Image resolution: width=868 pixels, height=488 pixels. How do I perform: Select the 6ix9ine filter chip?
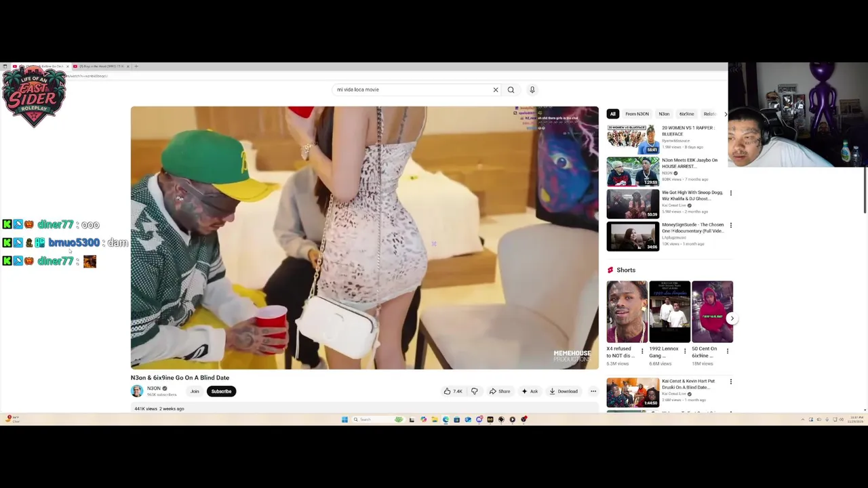[x=686, y=114]
